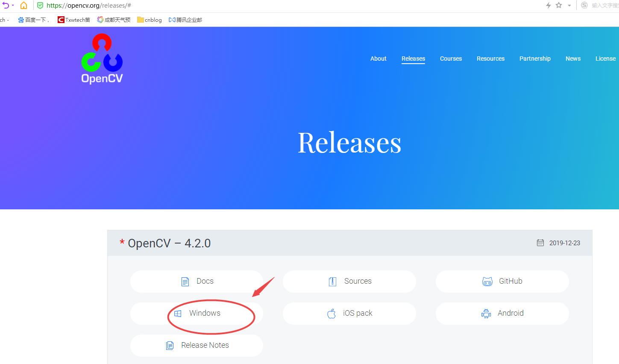Image resolution: width=619 pixels, height=364 pixels.
Task: Click the Apple logo icon
Action: (332, 314)
